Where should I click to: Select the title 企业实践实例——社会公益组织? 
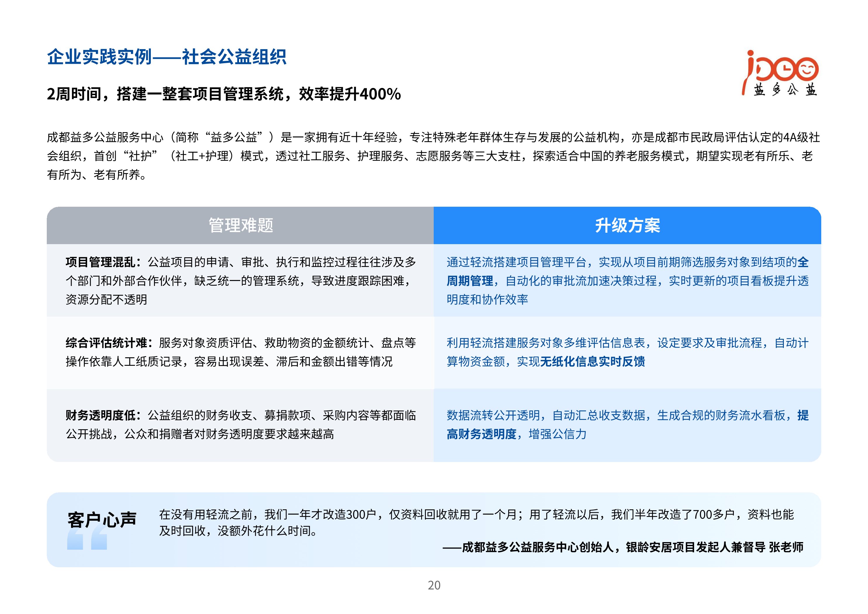(167, 57)
